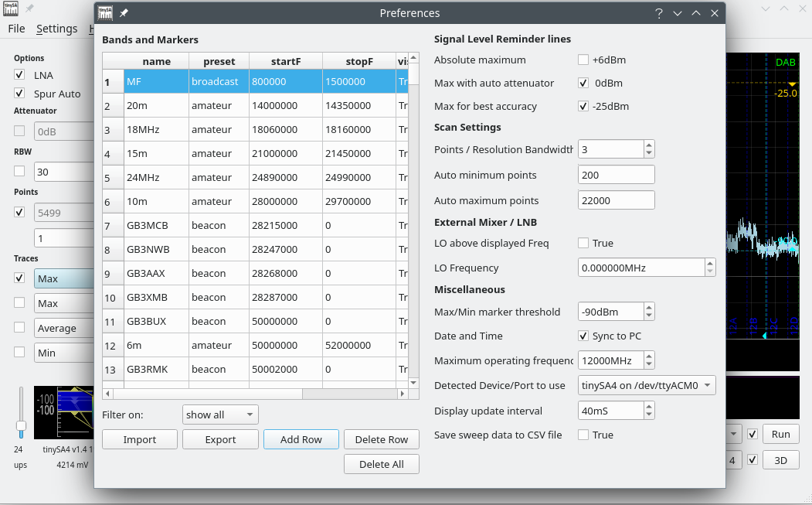Open the File menu in main window

click(x=16, y=29)
